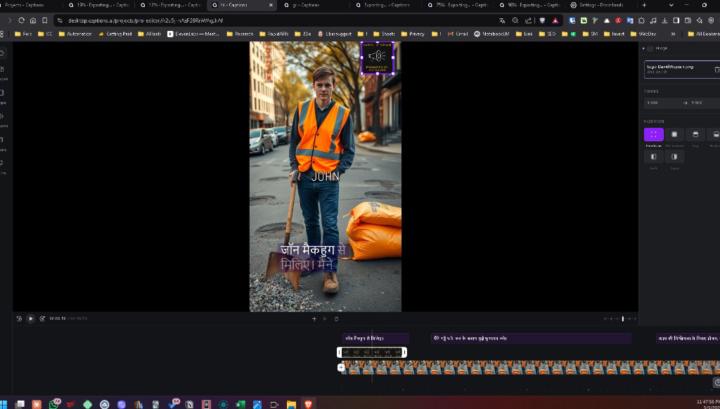Select the selected white logo clip in timeline
The height and width of the screenshot is (409, 720).
coord(373,353)
